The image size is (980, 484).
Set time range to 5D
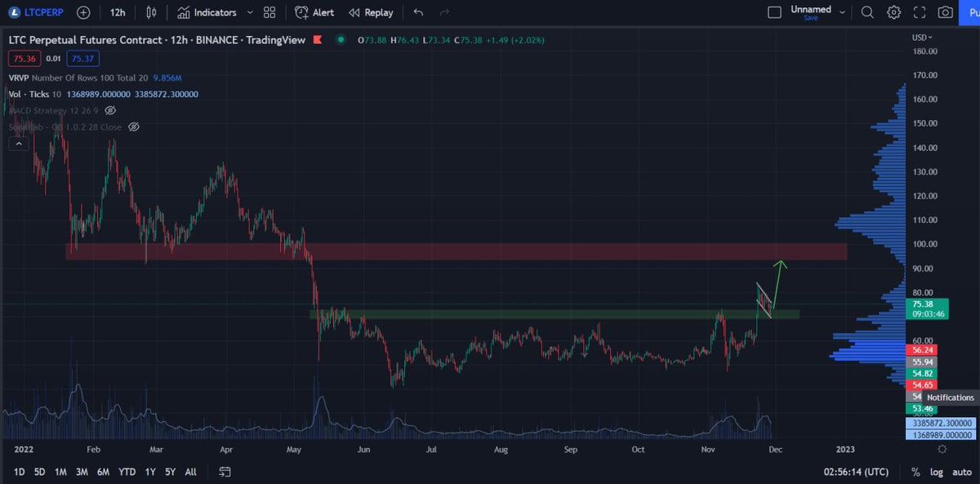[x=40, y=472]
